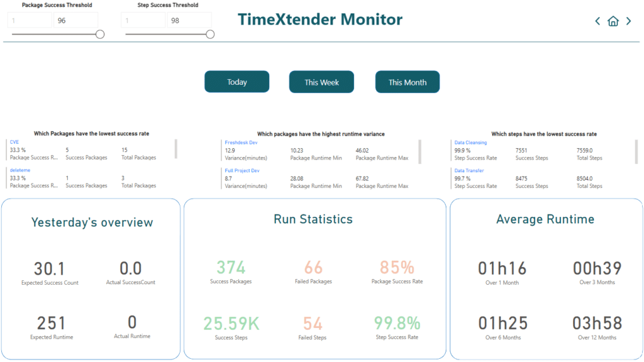Navigate forward using the right chevron icon
The width and height of the screenshot is (644, 362).
(x=628, y=21)
